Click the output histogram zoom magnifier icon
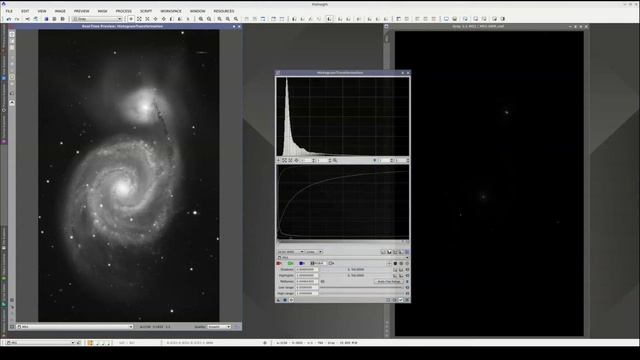This screenshot has height=360, width=640. tap(335, 160)
